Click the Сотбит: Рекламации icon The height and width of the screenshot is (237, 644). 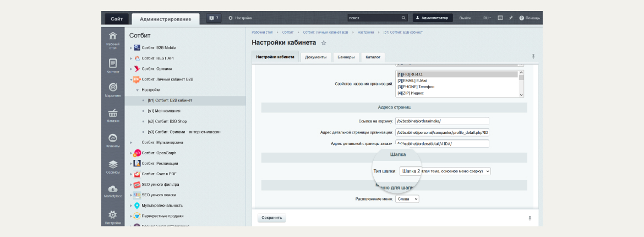[137, 163]
